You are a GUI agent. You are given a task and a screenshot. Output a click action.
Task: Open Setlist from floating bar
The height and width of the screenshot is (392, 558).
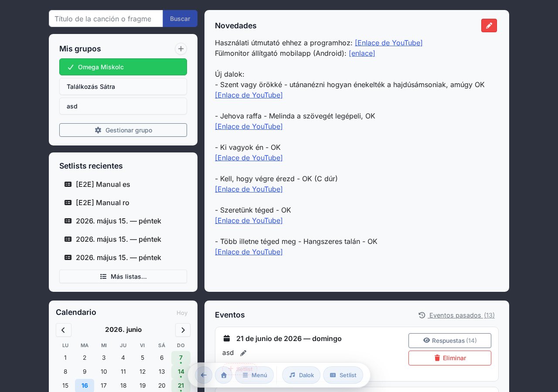[x=343, y=375]
